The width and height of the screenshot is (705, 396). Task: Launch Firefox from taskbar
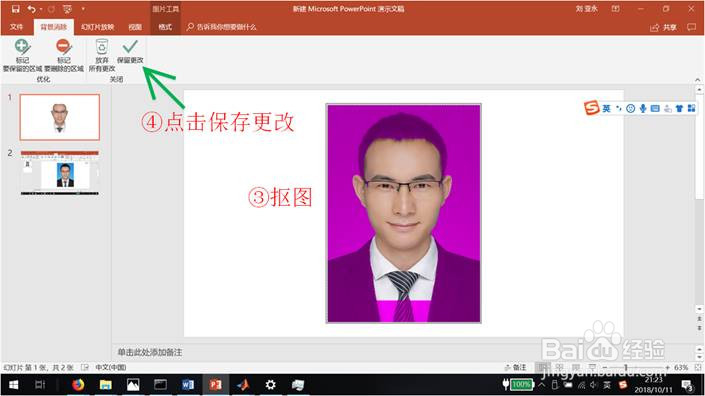pyautogui.click(x=78, y=385)
